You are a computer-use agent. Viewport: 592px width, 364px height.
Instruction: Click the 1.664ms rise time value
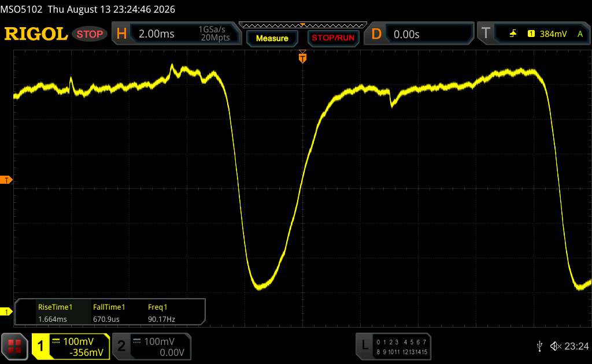(53, 319)
